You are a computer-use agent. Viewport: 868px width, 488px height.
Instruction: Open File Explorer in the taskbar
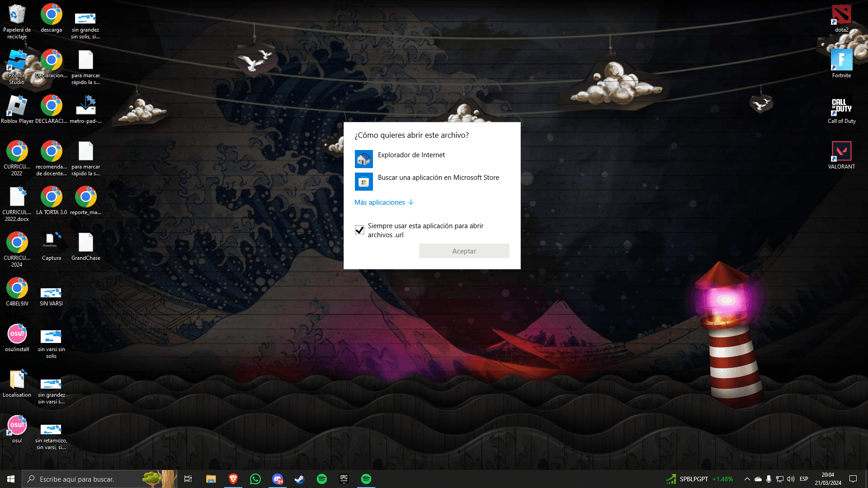coord(211,479)
